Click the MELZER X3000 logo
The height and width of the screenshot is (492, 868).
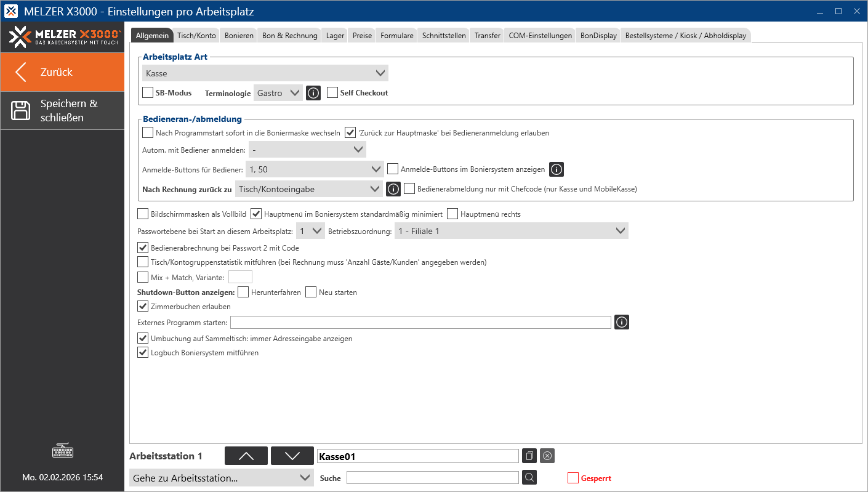65,38
